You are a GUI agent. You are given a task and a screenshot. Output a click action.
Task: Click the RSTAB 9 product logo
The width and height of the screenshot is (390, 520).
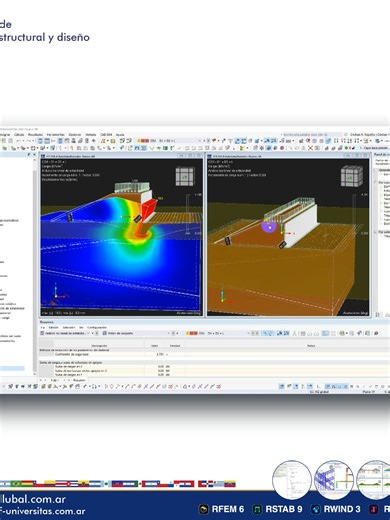click(278, 509)
